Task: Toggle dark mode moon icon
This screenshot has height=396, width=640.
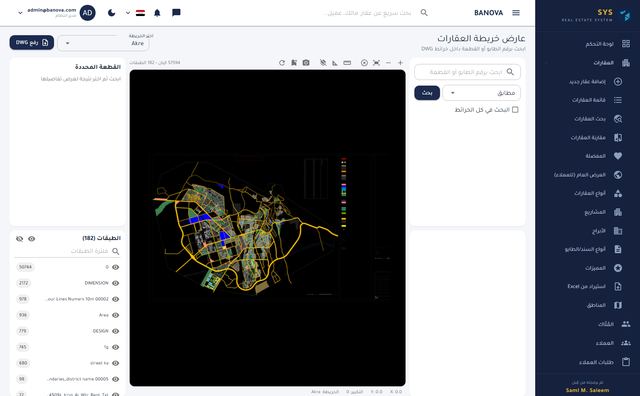Action: [111, 13]
